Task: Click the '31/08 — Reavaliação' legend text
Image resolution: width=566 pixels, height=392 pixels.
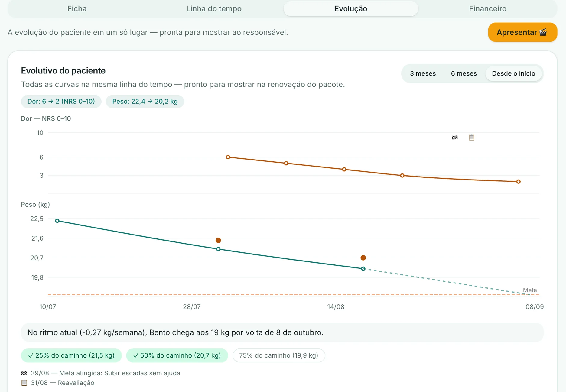Action: (63, 383)
